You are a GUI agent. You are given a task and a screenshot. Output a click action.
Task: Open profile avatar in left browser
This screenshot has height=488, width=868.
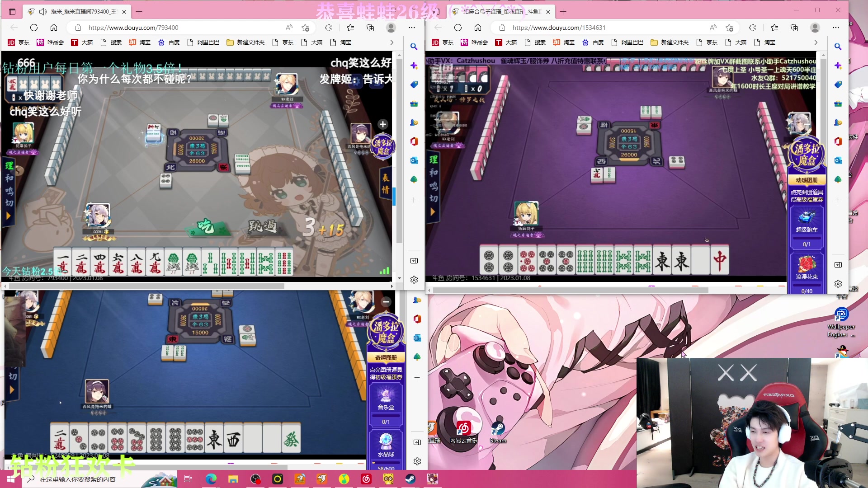pos(391,28)
